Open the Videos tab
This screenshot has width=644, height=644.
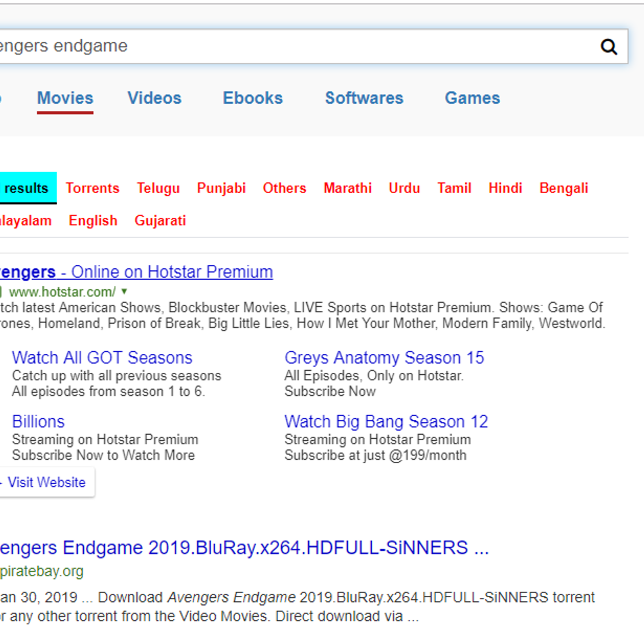pos(155,98)
